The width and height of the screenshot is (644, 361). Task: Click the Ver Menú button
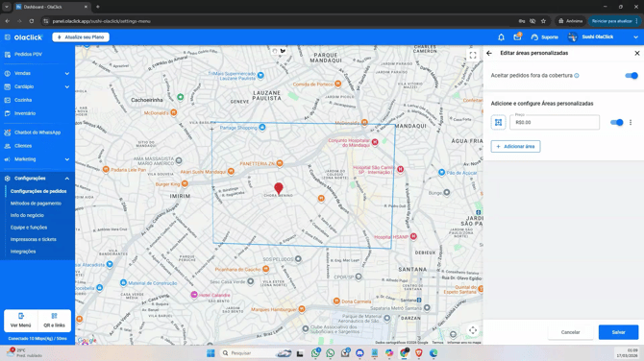20,321
